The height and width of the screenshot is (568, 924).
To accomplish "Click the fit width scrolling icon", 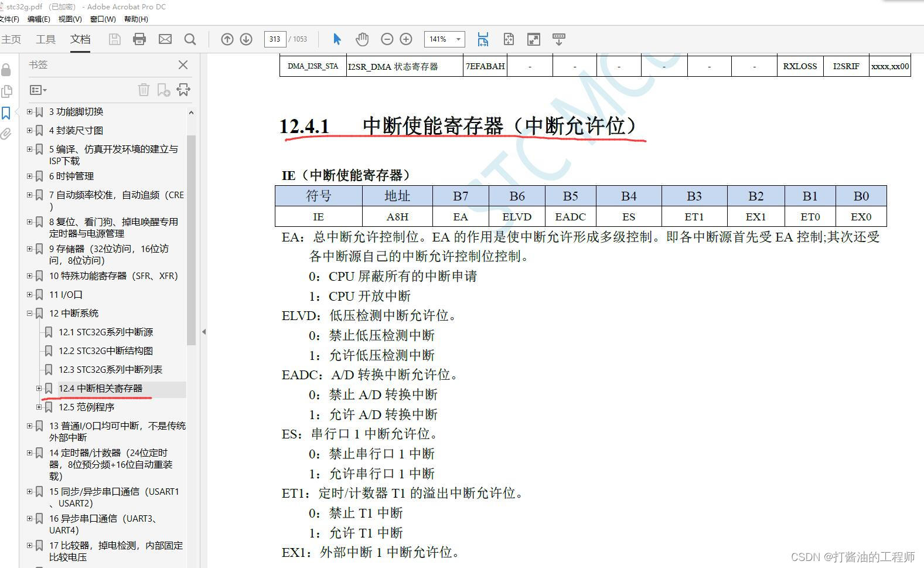I will [483, 39].
